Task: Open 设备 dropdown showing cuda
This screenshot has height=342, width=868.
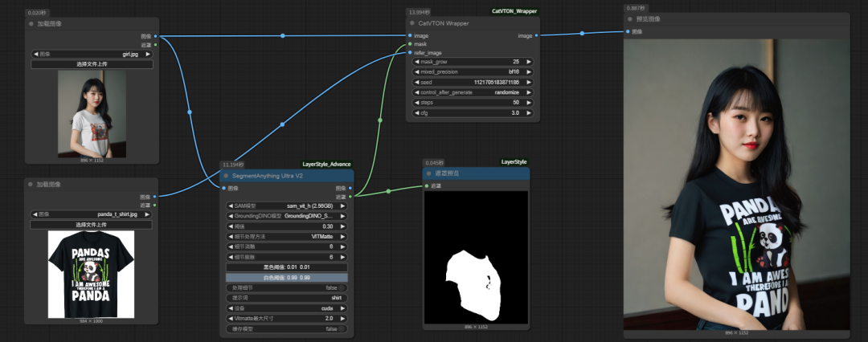Action: pyautogui.click(x=287, y=308)
